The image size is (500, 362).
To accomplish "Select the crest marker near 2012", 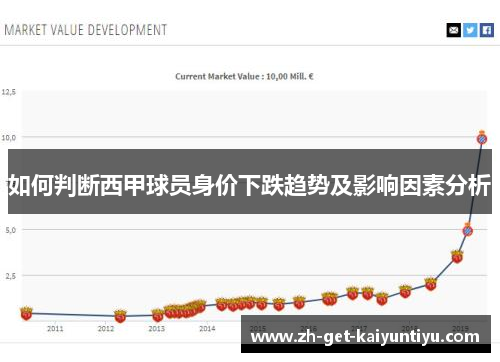I will tap(120, 316).
